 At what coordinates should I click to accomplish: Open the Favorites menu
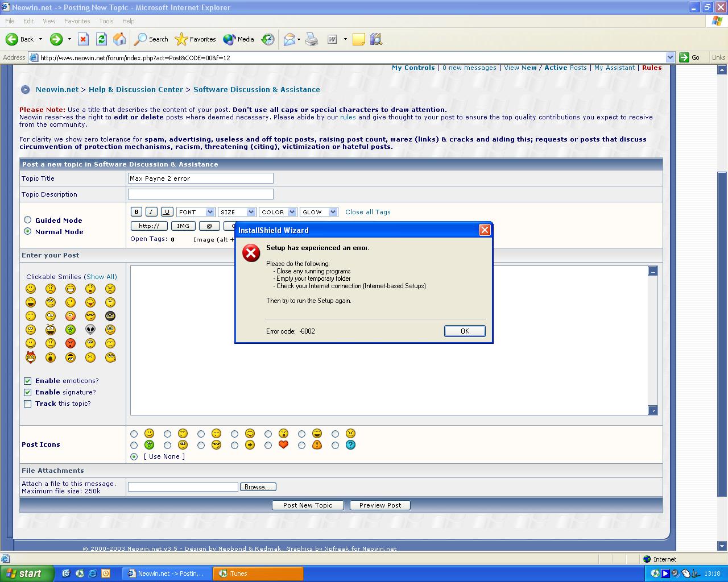pos(77,21)
